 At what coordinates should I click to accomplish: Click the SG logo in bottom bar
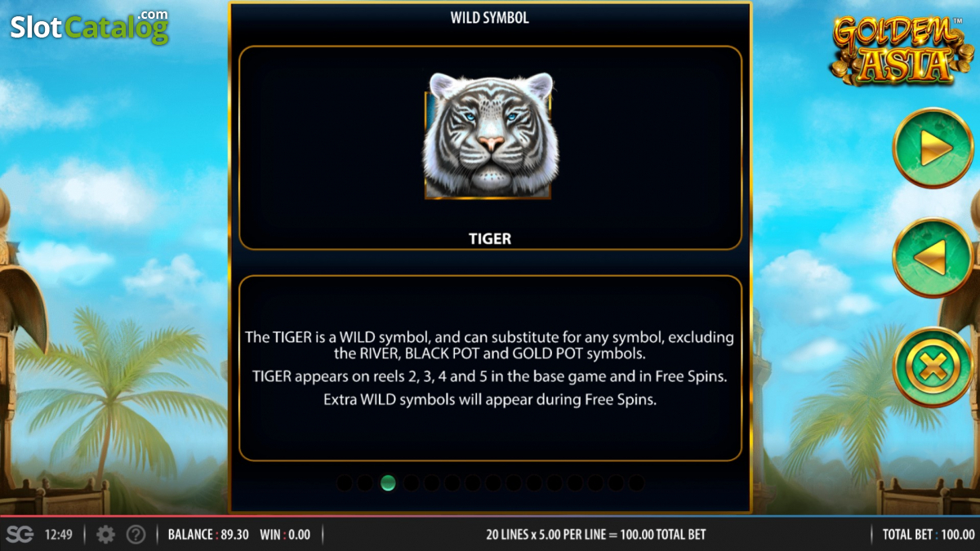20,535
